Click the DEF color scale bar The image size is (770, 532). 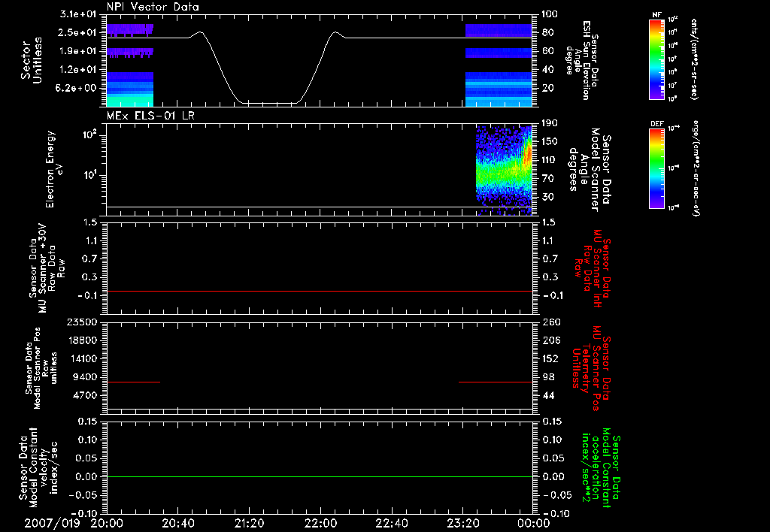[656, 169]
